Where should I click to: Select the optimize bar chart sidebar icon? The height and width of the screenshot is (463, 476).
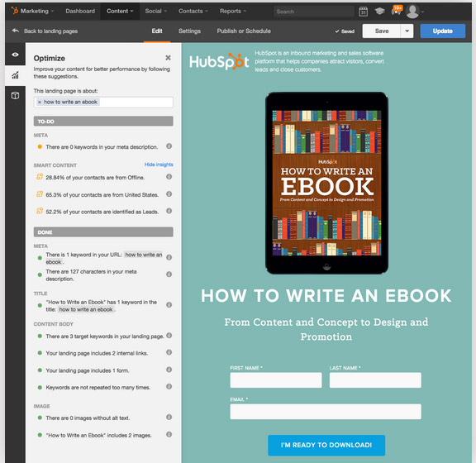click(x=15, y=75)
